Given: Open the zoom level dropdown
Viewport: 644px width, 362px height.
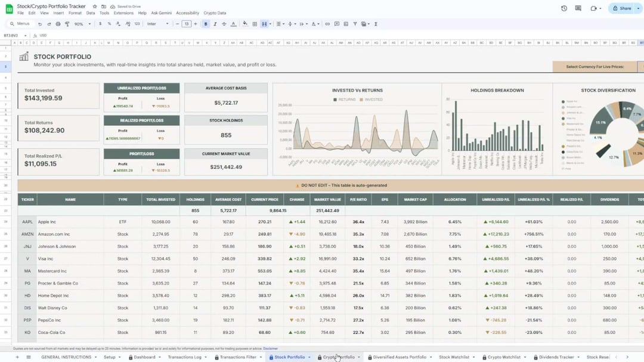Looking at the screenshot, I should (82, 24).
